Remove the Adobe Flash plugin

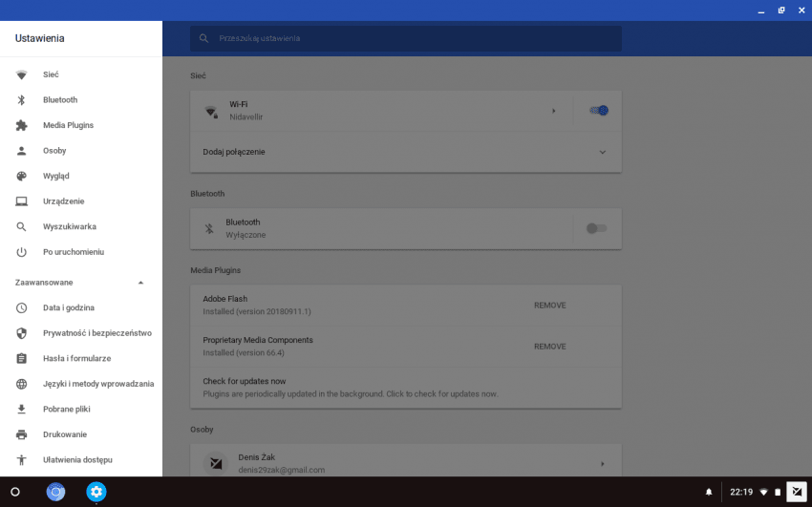click(550, 306)
